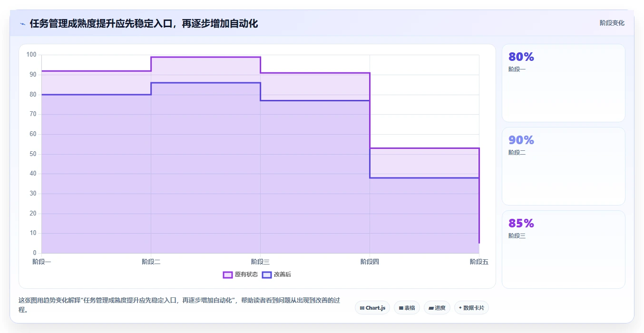Image resolution: width=644 pixels, height=333 pixels.
Task: Toggle the 原有状态 legend swatch
Action: [227, 274]
